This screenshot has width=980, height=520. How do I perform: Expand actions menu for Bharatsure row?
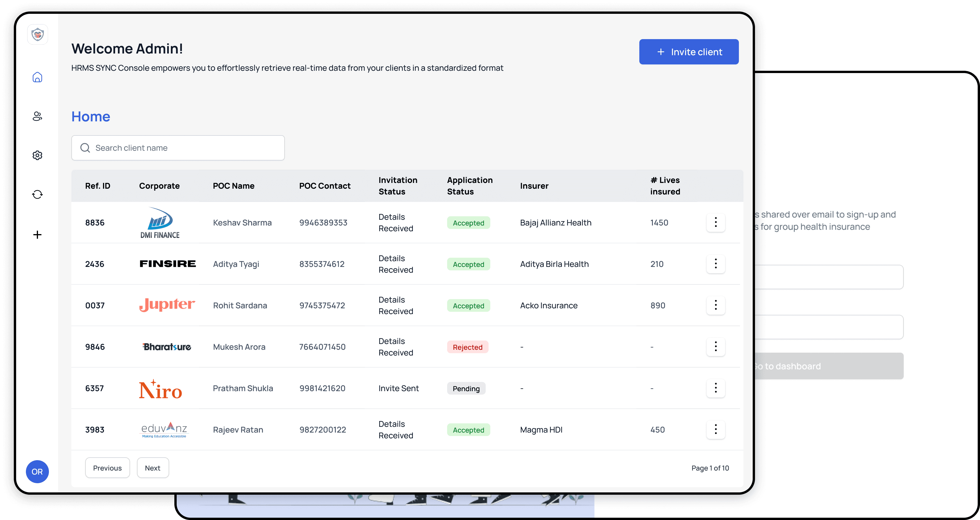pos(716,347)
